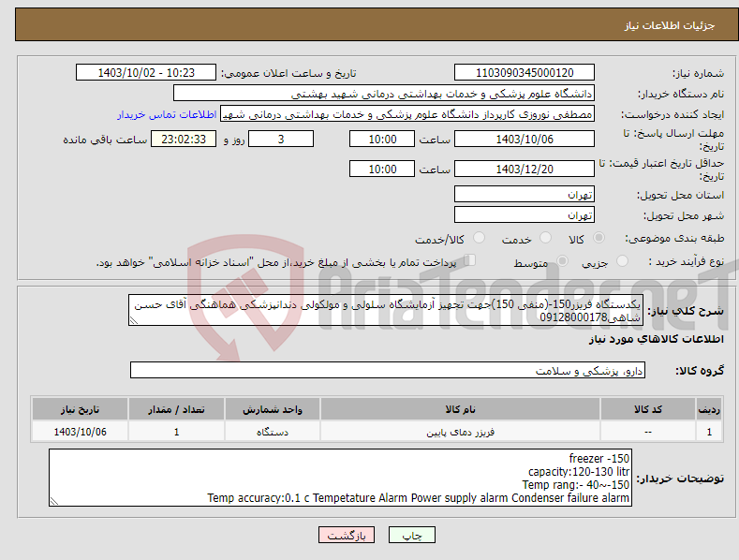Click the جزئیات اطلاعات نیاز header title

click(670, 25)
